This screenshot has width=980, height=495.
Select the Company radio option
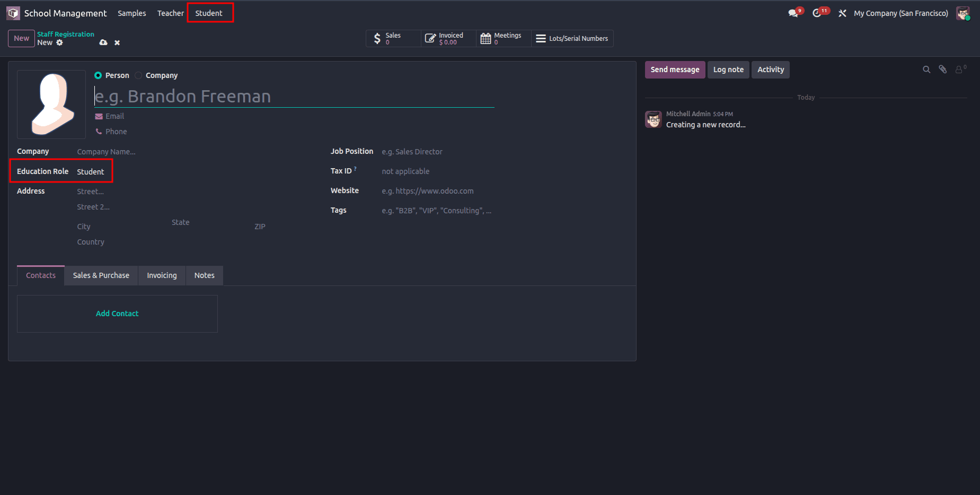tap(138, 75)
